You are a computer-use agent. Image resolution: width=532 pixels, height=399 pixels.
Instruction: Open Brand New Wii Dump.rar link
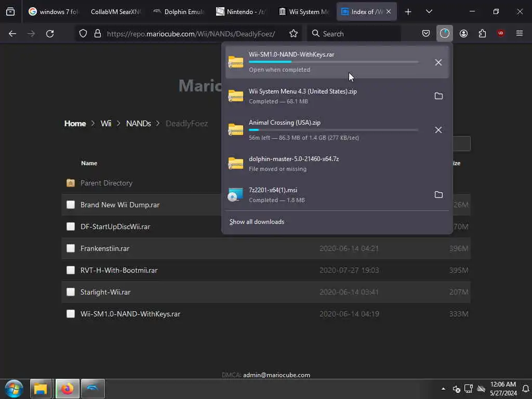(120, 205)
